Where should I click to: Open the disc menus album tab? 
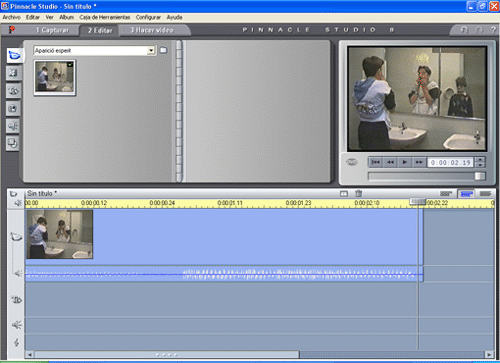pyautogui.click(x=13, y=143)
